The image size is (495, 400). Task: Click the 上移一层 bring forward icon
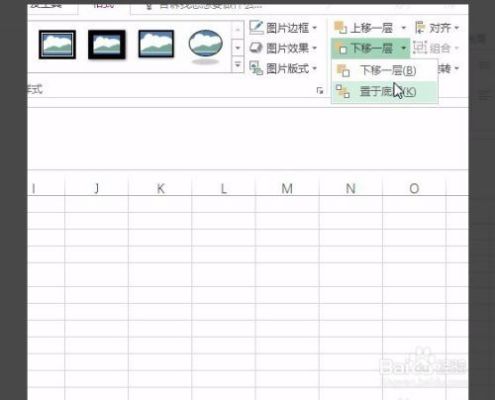pos(340,28)
